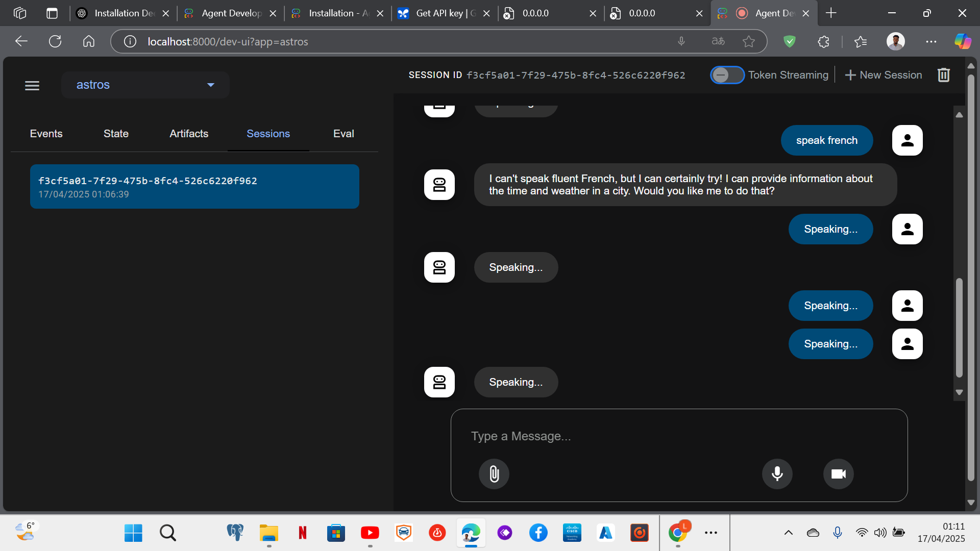980x551 pixels.
Task: Open browser extensions puzzle icon
Action: tap(823, 42)
